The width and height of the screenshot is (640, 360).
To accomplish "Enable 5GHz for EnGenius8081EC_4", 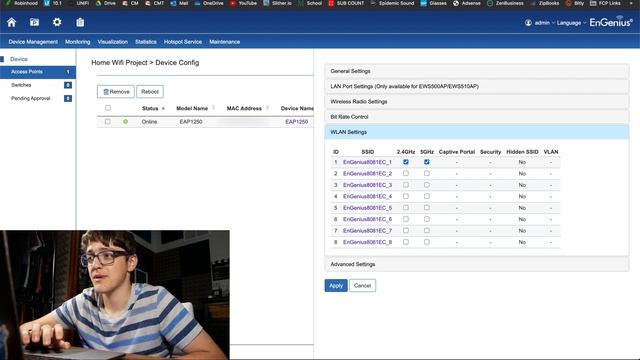I will (427, 196).
